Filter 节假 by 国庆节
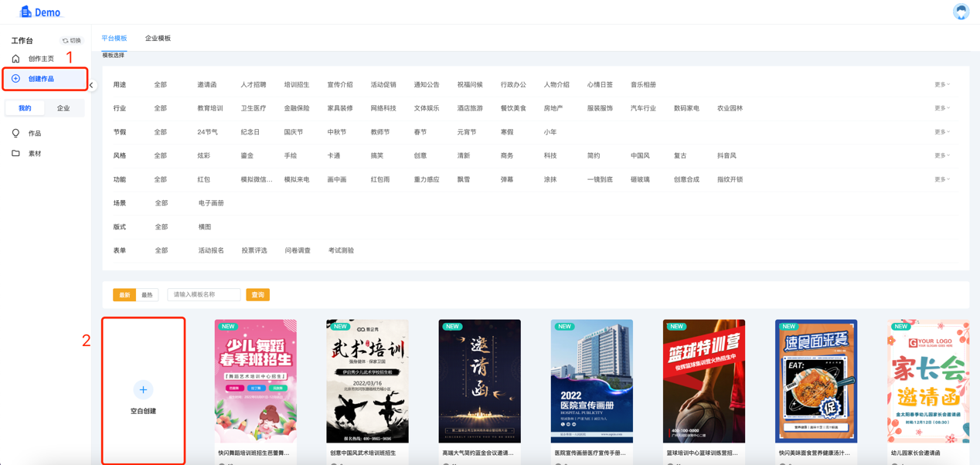980x465 pixels. [x=293, y=132]
